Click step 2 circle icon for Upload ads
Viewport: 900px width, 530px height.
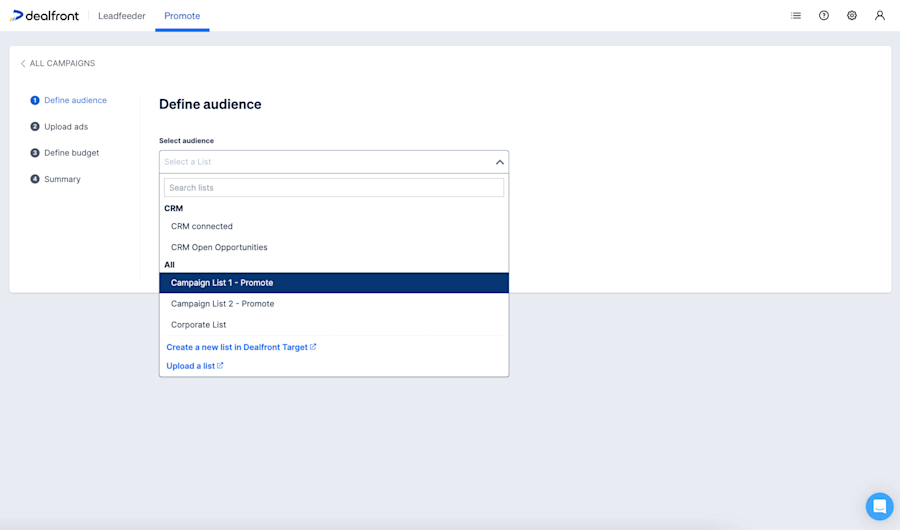click(35, 126)
